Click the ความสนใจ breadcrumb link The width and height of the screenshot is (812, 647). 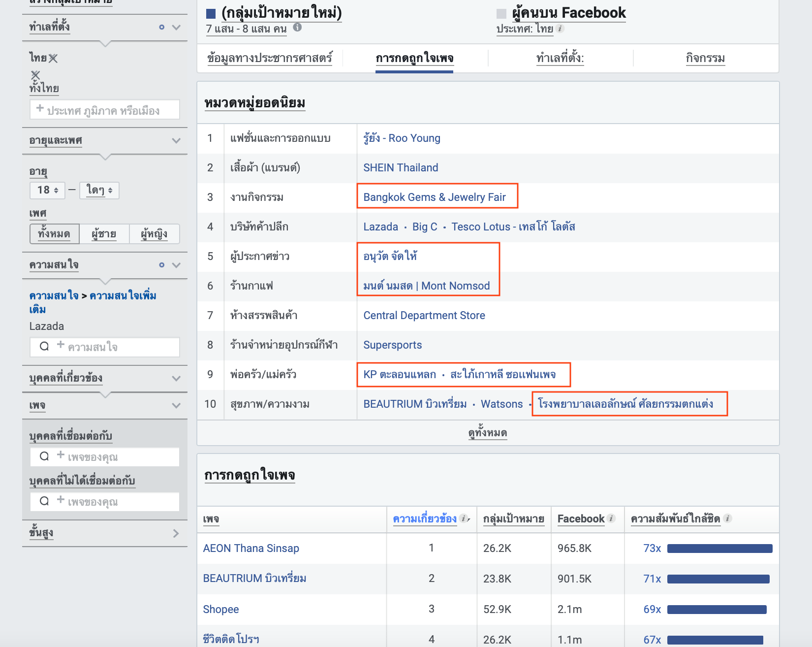point(54,296)
